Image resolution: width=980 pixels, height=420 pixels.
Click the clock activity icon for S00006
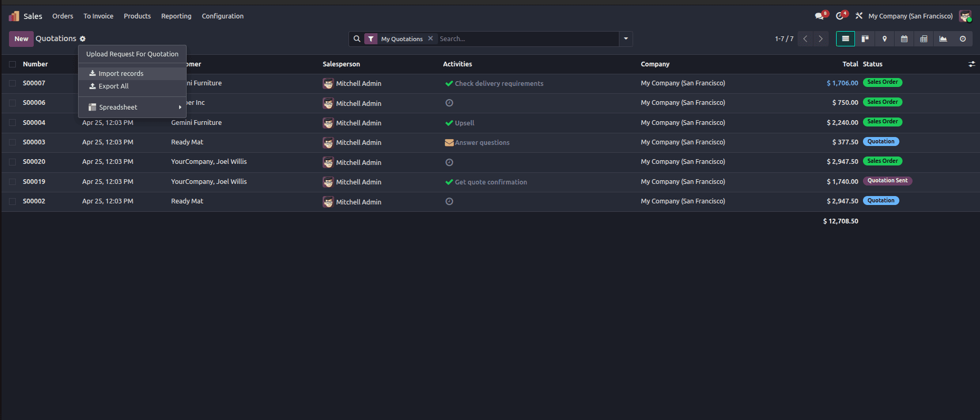click(x=449, y=103)
